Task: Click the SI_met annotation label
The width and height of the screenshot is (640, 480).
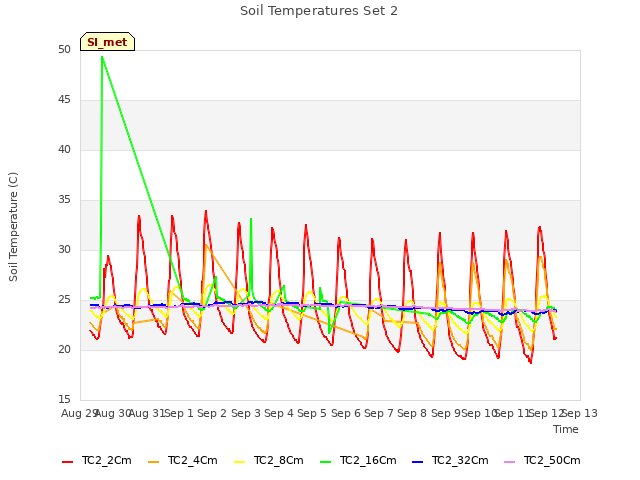Action: [x=107, y=42]
